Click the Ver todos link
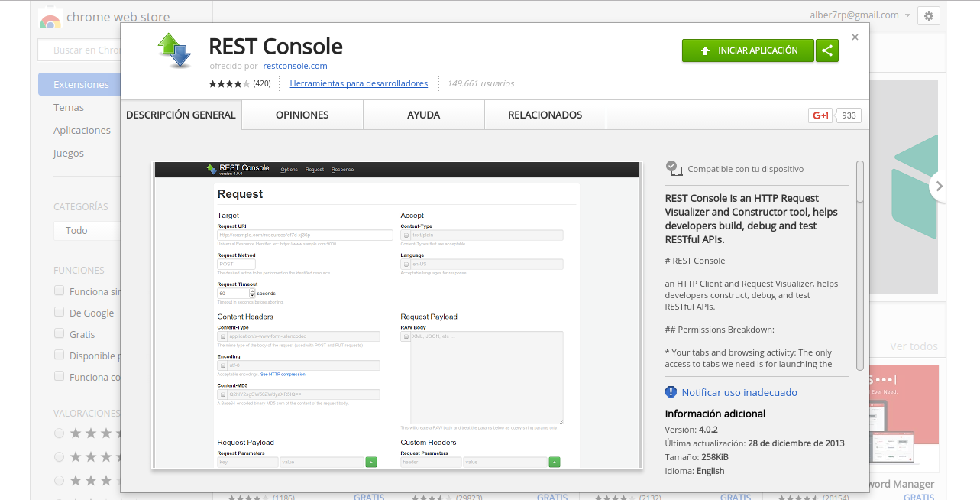 pos(914,346)
